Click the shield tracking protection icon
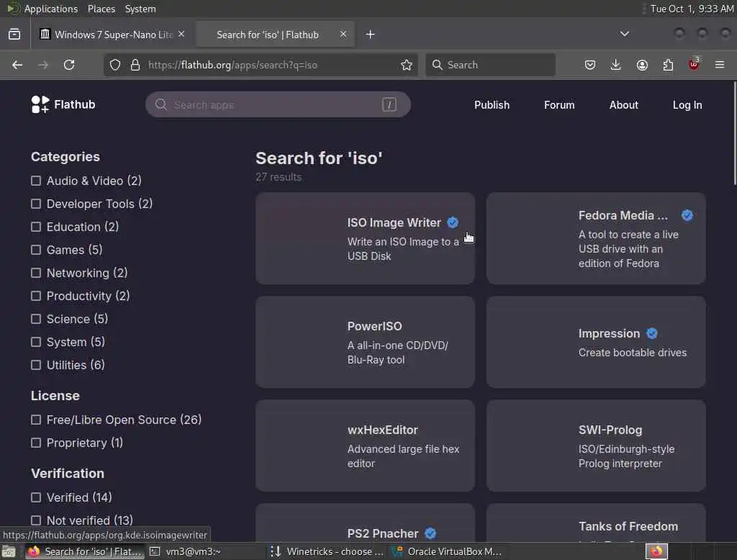This screenshot has width=737, height=560. (115, 65)
